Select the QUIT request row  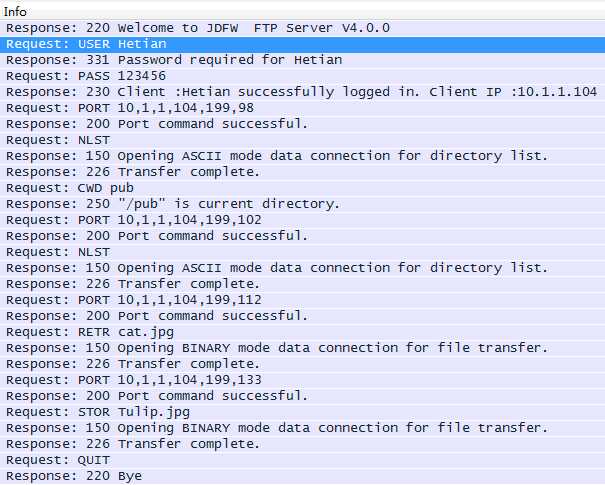pyautogui.click(x=302, y=460)
